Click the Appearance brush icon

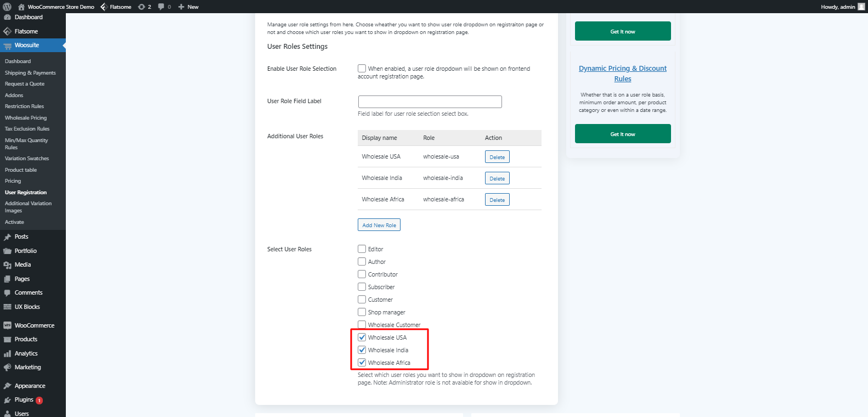pos(8,386)
